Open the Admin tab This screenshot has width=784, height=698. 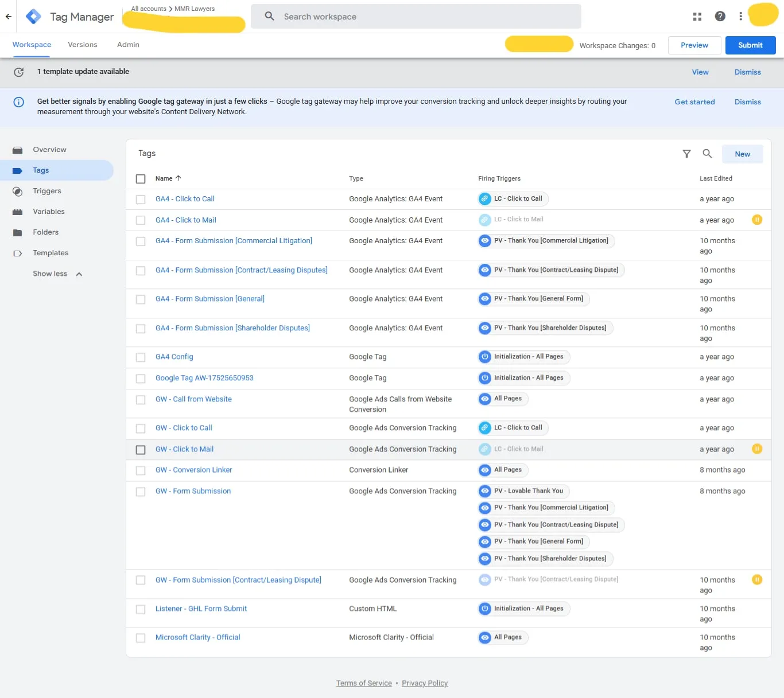(128, 45)
